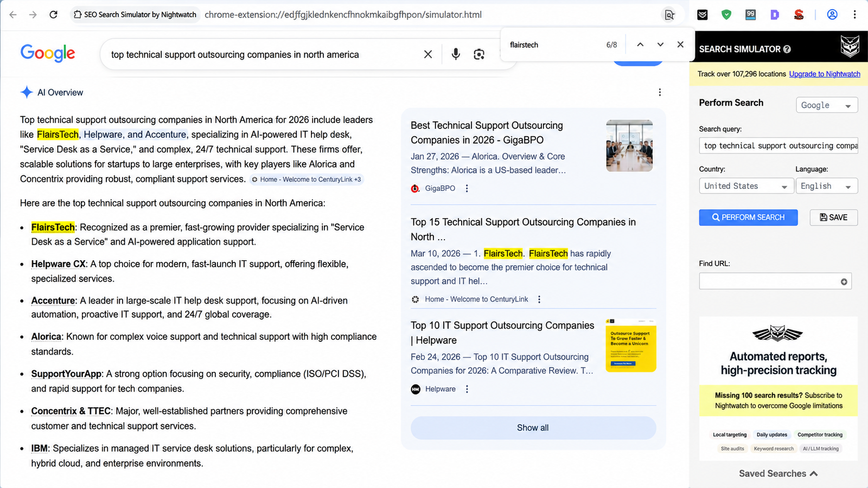868x488 pixels.
Task: Click the Daily updates tag
Action: tap(771, 435)
